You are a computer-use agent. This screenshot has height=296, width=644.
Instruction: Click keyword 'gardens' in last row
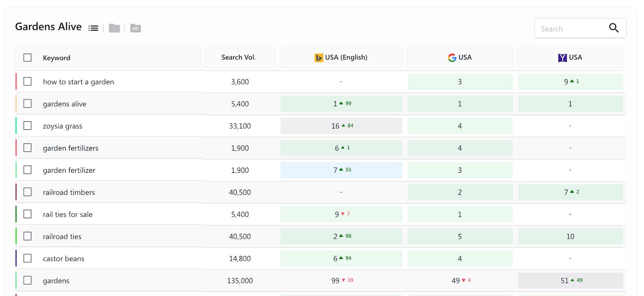pos(56,281)
